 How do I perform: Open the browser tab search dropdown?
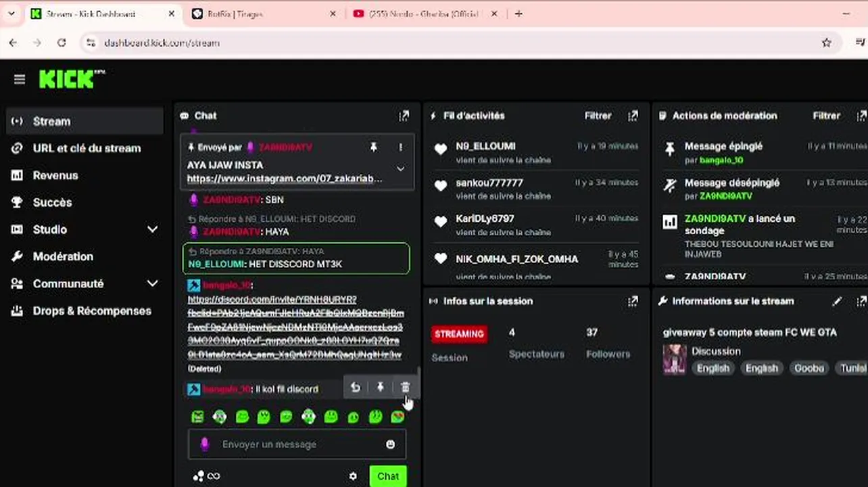11,14
